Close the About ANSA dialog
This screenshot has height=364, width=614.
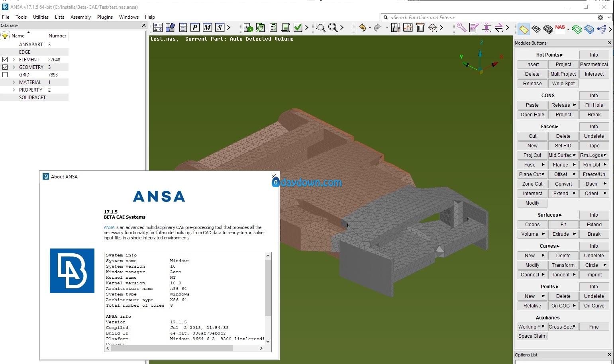click(x=273, y=176)
